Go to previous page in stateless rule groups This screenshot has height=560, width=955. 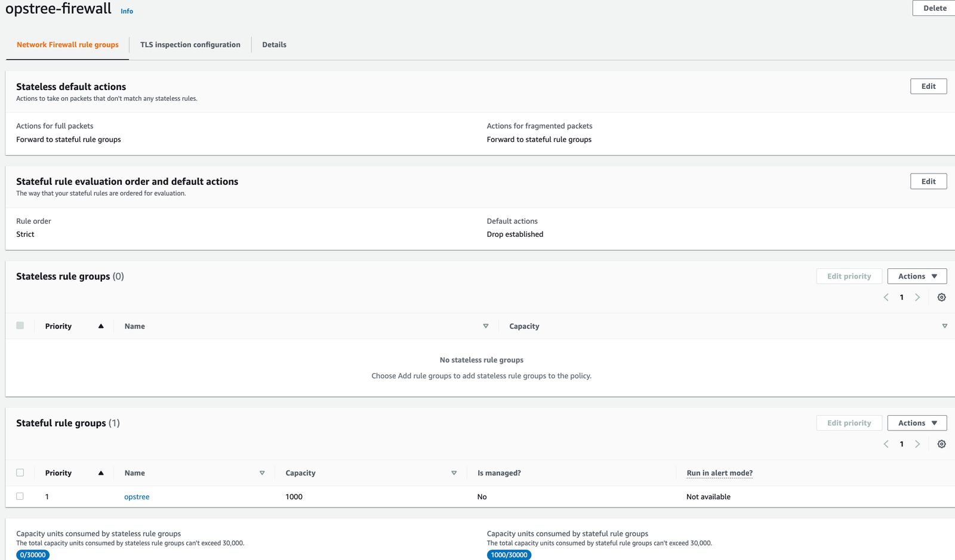pos(886,297)
